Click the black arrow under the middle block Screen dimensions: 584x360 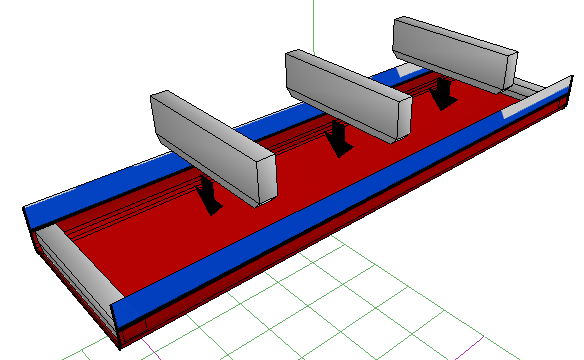(x=339, y=138)
